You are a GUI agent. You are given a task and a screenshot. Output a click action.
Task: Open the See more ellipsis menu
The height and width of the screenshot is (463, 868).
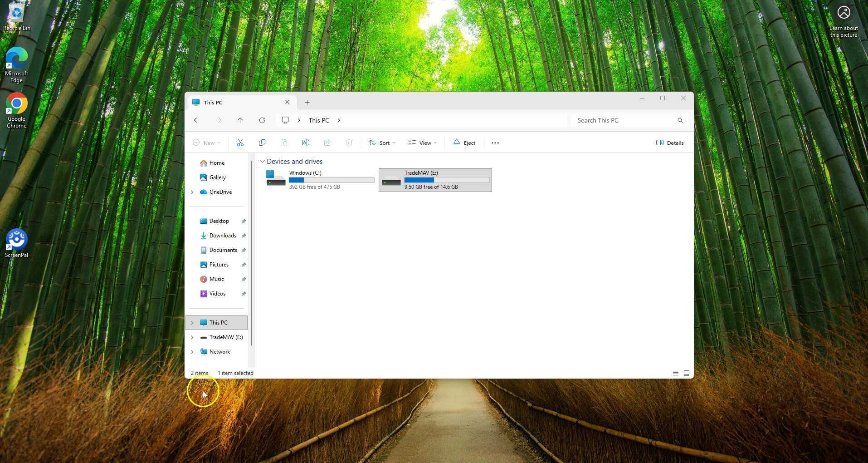pos(495,143)
